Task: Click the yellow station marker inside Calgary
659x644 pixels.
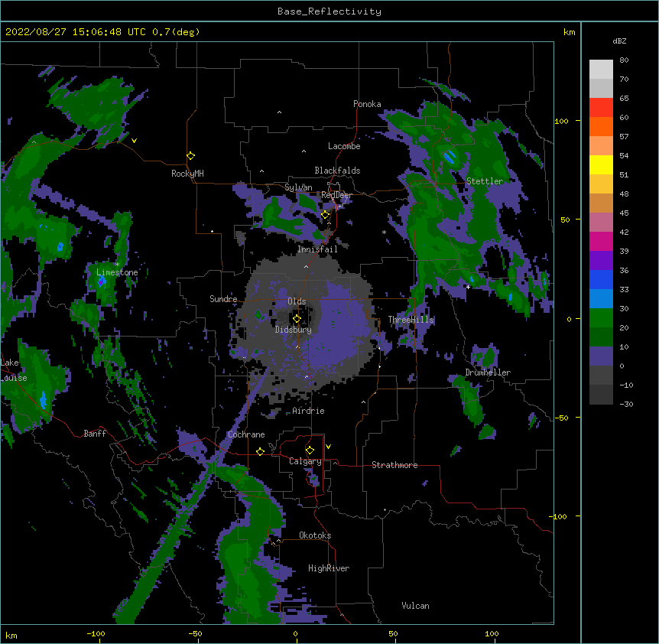Action: point(310,450)
